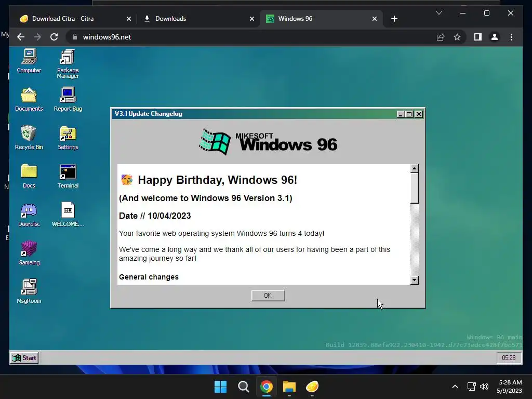Close the Windows 96 tab
This screenshot has height=399, width=532.
pyautogui.click(x=374, y=19)
